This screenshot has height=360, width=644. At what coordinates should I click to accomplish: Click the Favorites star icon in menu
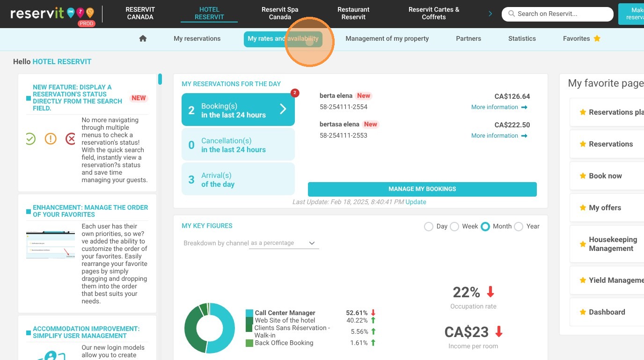click(597, 39)
